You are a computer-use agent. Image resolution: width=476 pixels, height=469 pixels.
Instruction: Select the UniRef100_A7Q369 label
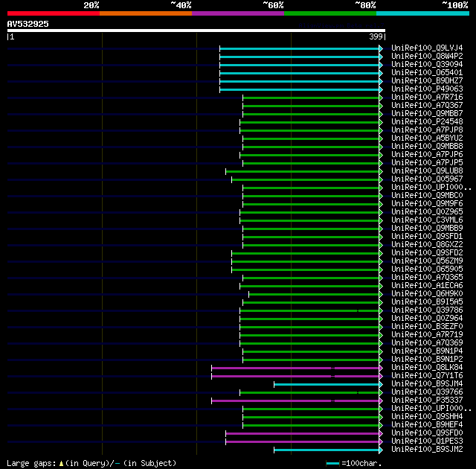[427, 343]
